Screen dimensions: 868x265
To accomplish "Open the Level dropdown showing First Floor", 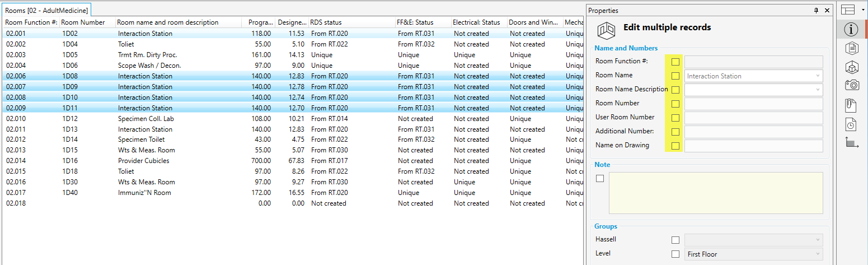I will (x=818, y=254).
